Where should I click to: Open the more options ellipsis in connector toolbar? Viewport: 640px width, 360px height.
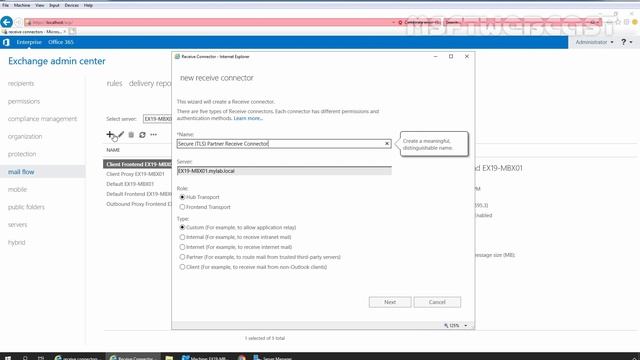click(153, 134)
